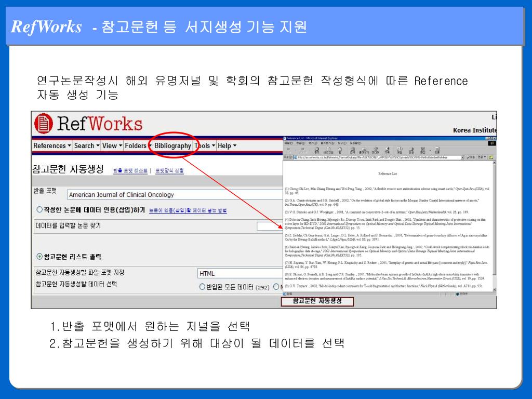Click the Korea Institute text
This screenshot has height=399, width=532.
pos(475,130)
